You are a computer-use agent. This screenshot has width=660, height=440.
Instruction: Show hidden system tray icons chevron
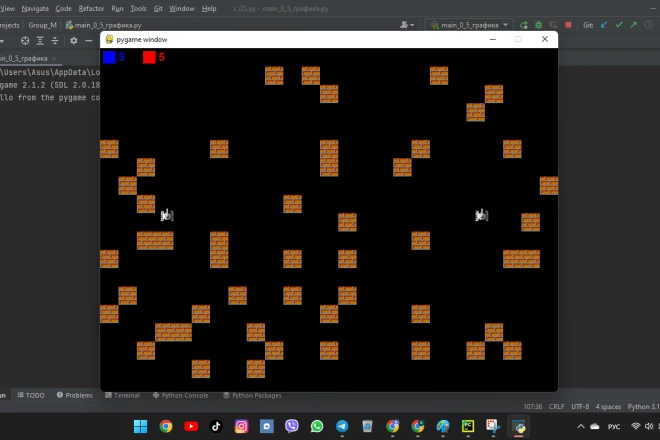tap(581, 427)
